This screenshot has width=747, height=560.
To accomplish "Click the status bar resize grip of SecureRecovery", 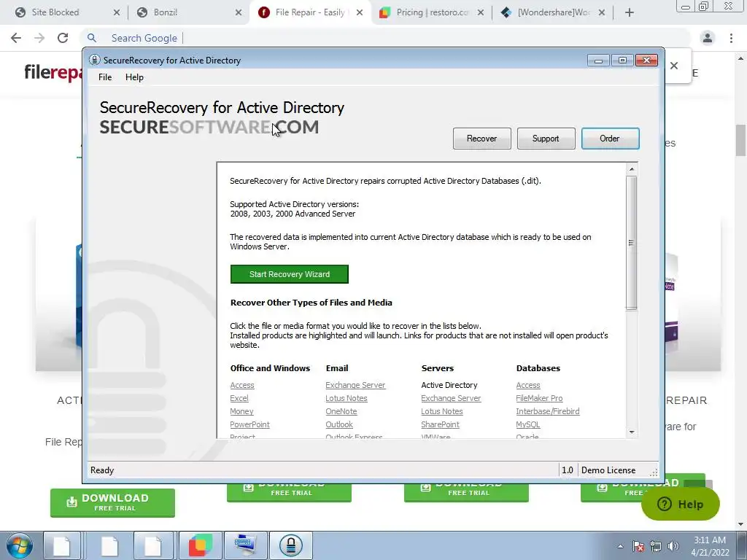I will pyautogui.click(x=654, y=472).
